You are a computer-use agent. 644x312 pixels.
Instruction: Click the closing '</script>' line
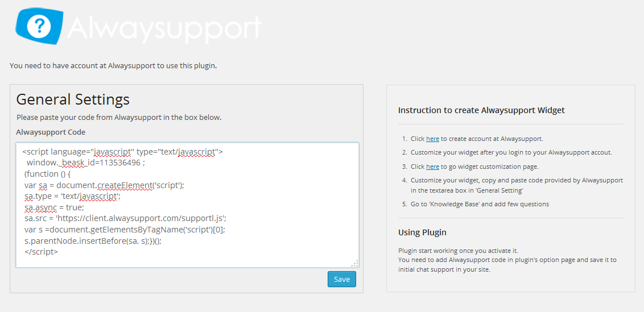41,252
